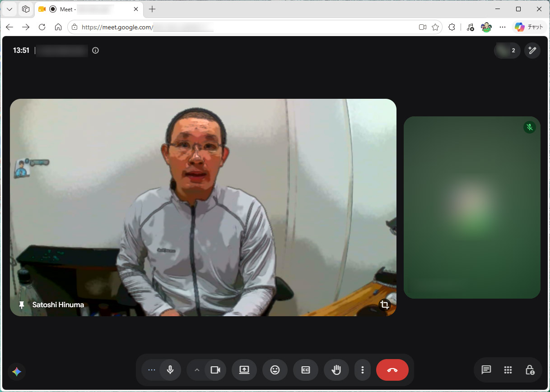The width and height of the screenshot is (550, 392).
Task: Open the browser profile avatar
Action: [x=486, y=27]
